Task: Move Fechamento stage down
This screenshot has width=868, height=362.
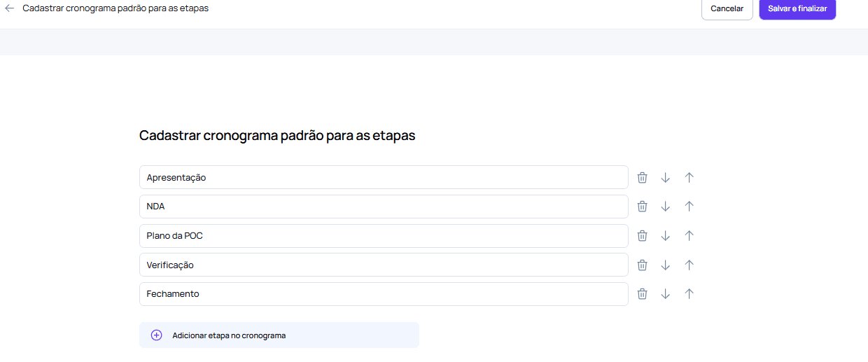Action: point(666,294)
